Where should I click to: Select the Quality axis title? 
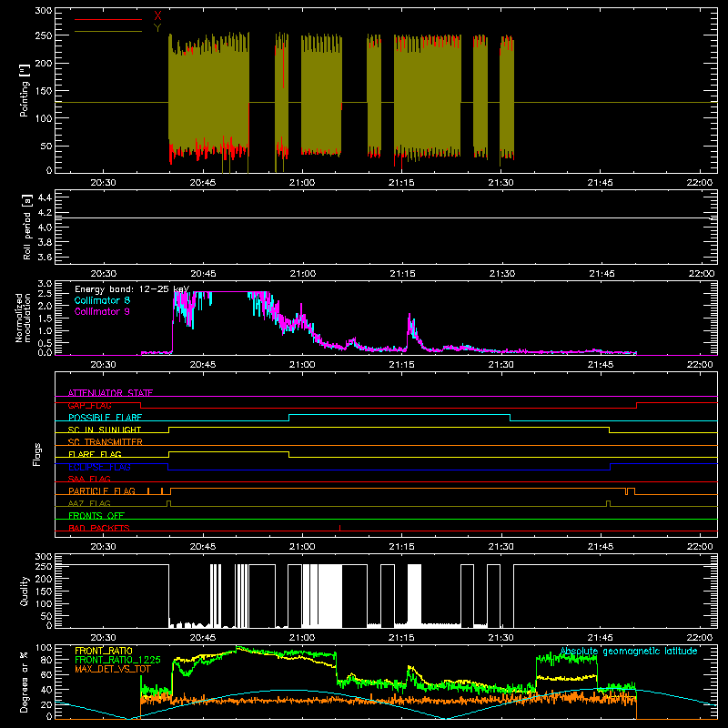pyautogui.click(x=25, y=591)
